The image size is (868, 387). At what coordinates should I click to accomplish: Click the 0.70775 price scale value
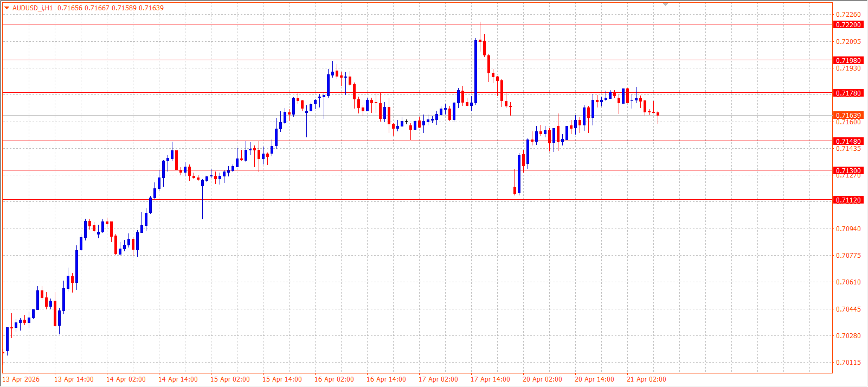[848, 256]
